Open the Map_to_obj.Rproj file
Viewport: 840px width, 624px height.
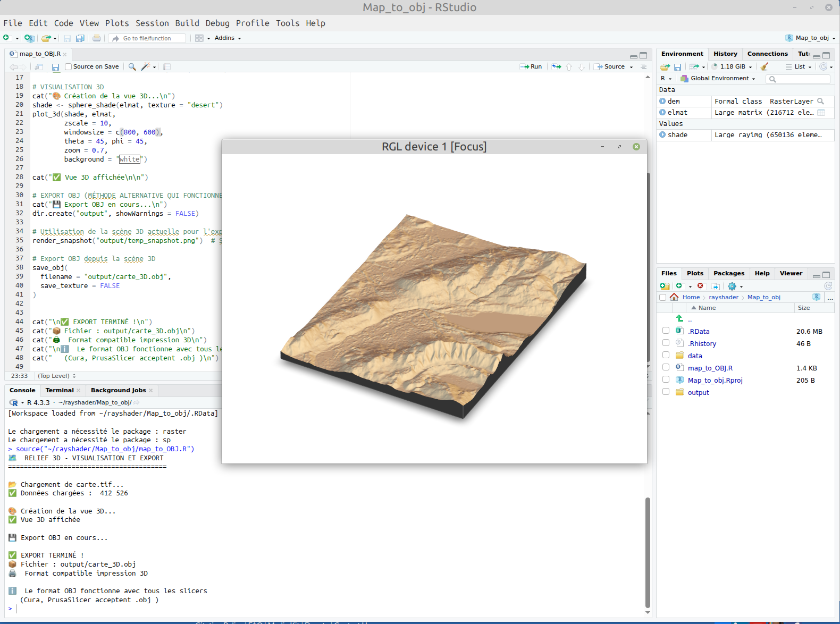pos(715,380)
